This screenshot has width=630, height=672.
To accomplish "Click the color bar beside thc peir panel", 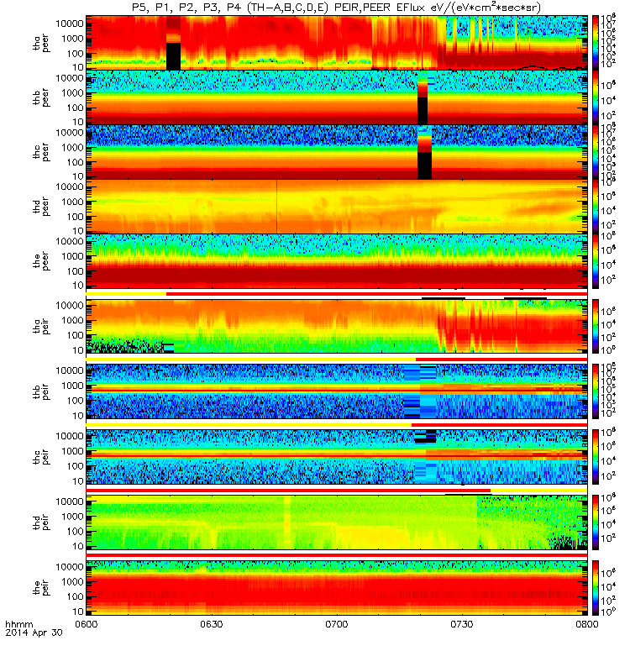I will (596, 457).
